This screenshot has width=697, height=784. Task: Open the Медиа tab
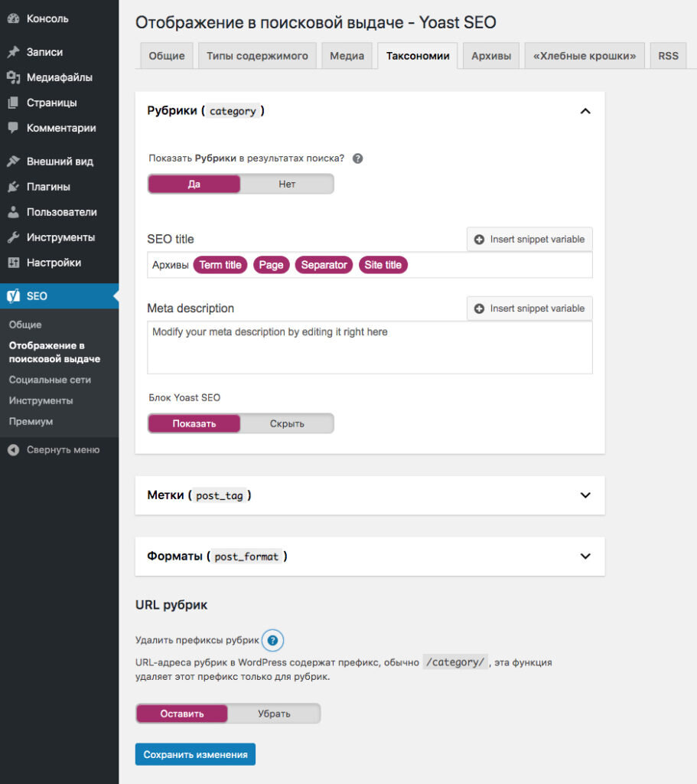[347, 55]
